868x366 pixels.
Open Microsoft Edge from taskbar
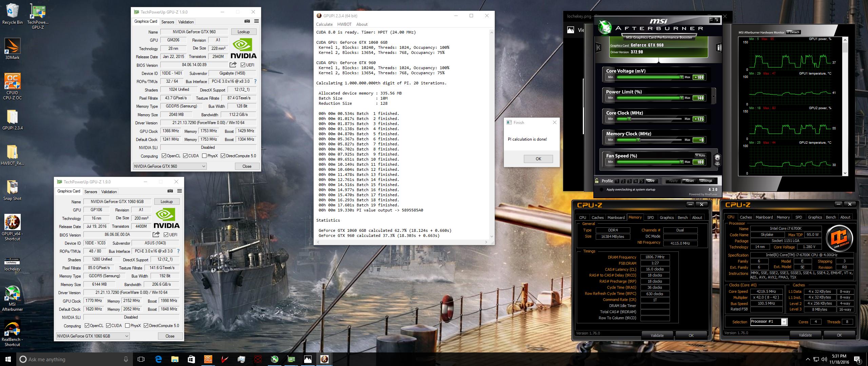click(158, 359)
